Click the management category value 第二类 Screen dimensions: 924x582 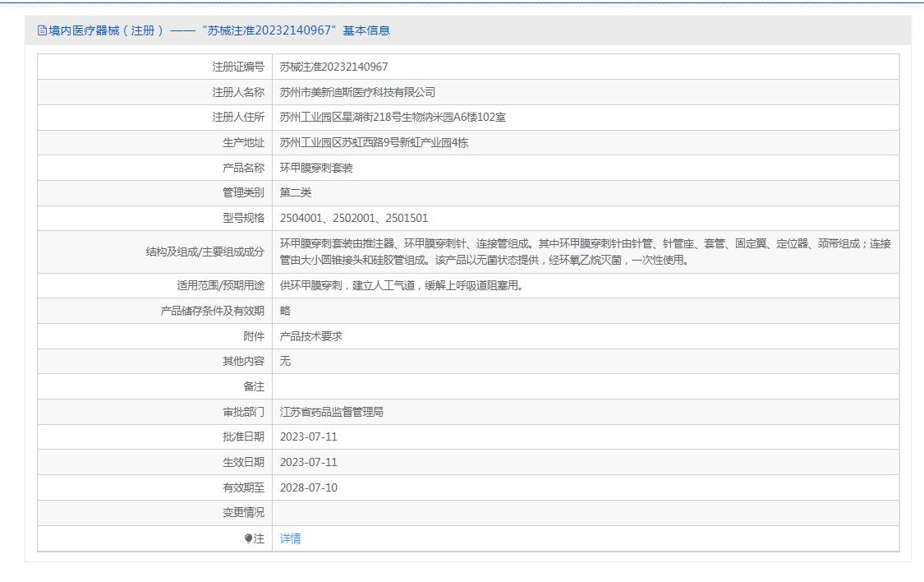[x=296, y=193]
